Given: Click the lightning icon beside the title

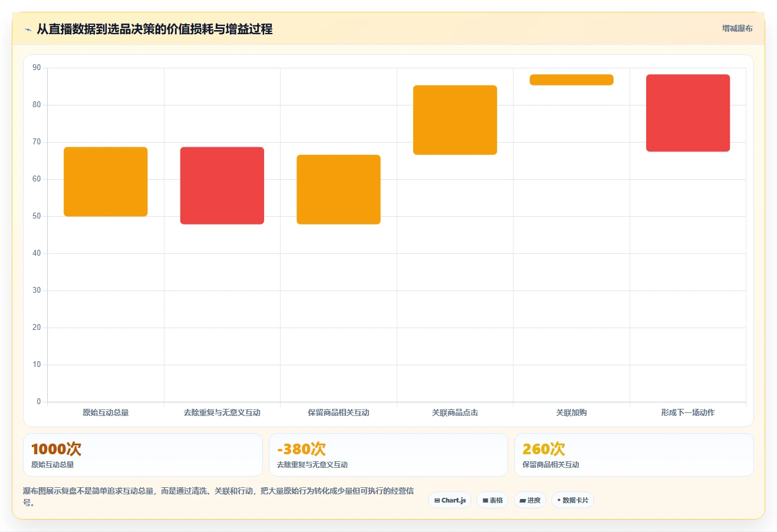Looking at the screenshot, I should 28,29.
